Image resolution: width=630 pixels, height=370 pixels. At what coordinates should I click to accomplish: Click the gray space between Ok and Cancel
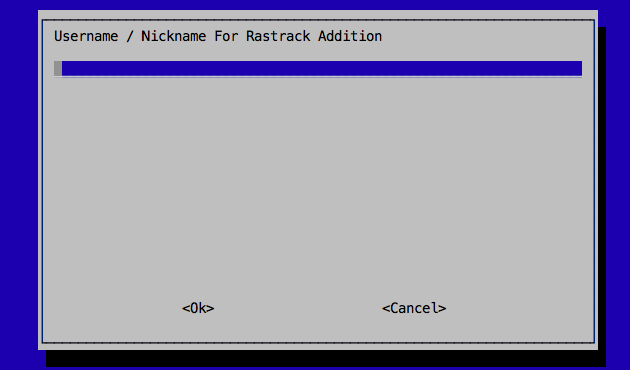[x=298, y=308]
